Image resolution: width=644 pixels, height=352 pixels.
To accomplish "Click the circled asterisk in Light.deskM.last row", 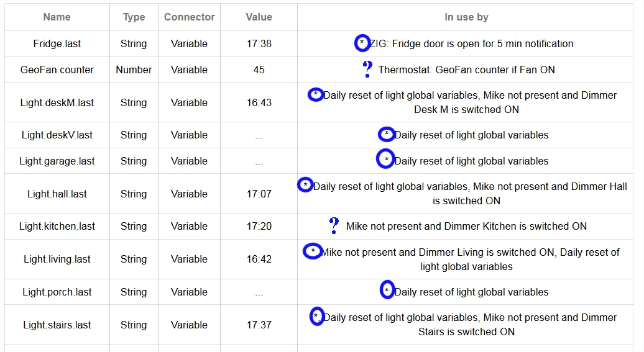I will [x=315, y=95].
